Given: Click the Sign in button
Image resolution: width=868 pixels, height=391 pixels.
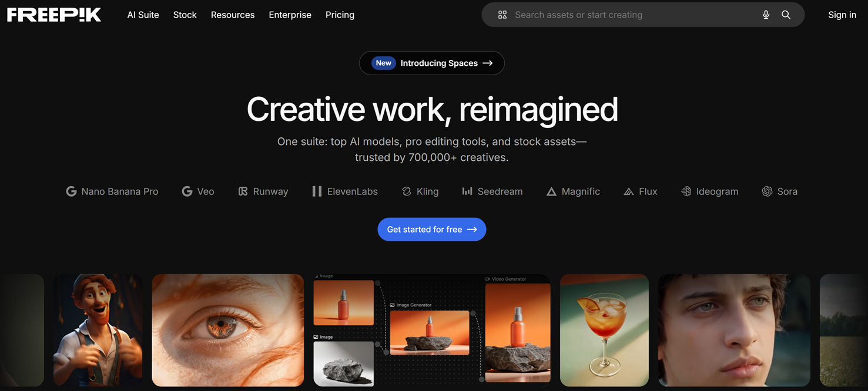Looking at the screenshot, I should coord(842,15).
